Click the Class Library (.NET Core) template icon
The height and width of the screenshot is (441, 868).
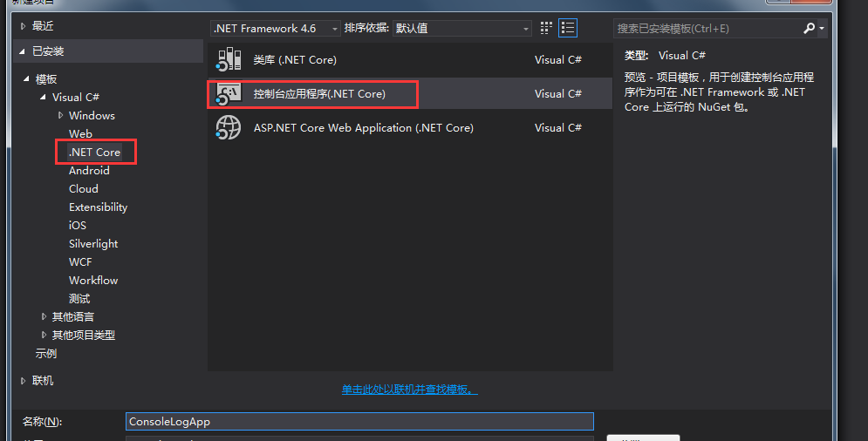pyautogui.click(x=229, y=59)
